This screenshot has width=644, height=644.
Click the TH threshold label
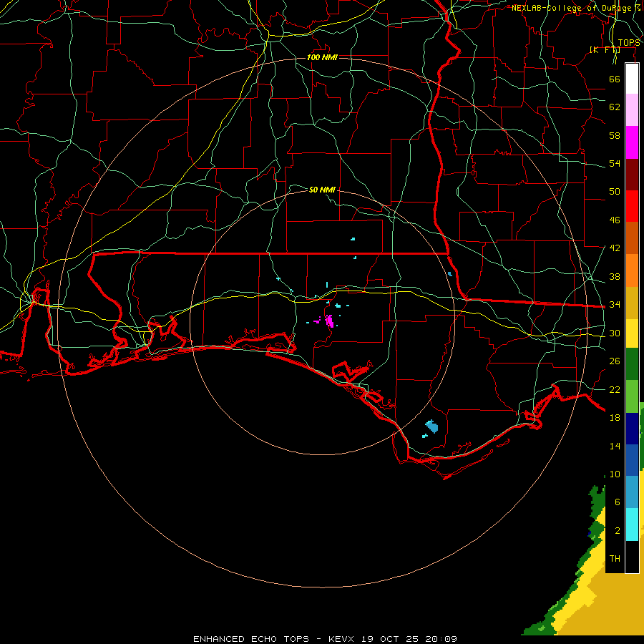coord(615,559)
